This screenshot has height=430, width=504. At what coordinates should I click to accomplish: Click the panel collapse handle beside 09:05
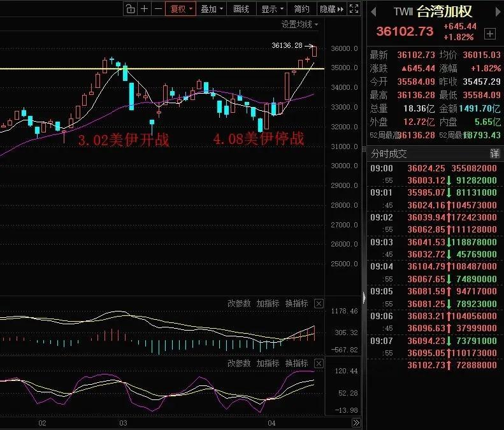[364, 297]
